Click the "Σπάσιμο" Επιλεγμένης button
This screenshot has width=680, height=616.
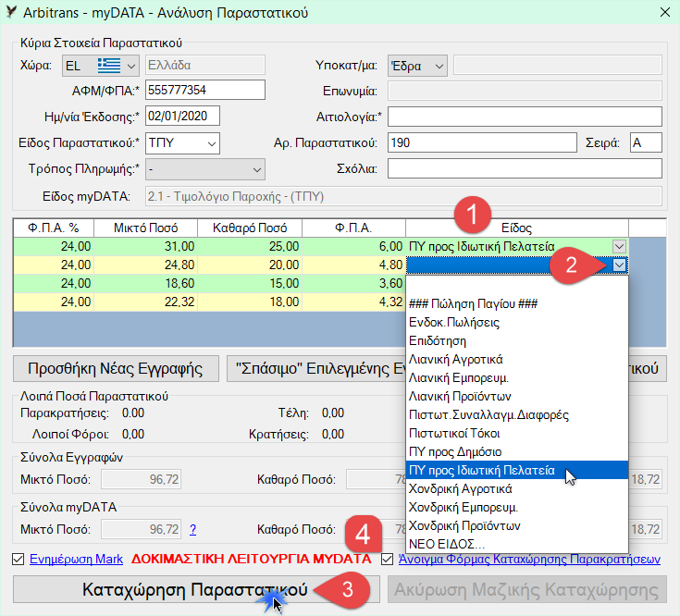coord(316,369)
